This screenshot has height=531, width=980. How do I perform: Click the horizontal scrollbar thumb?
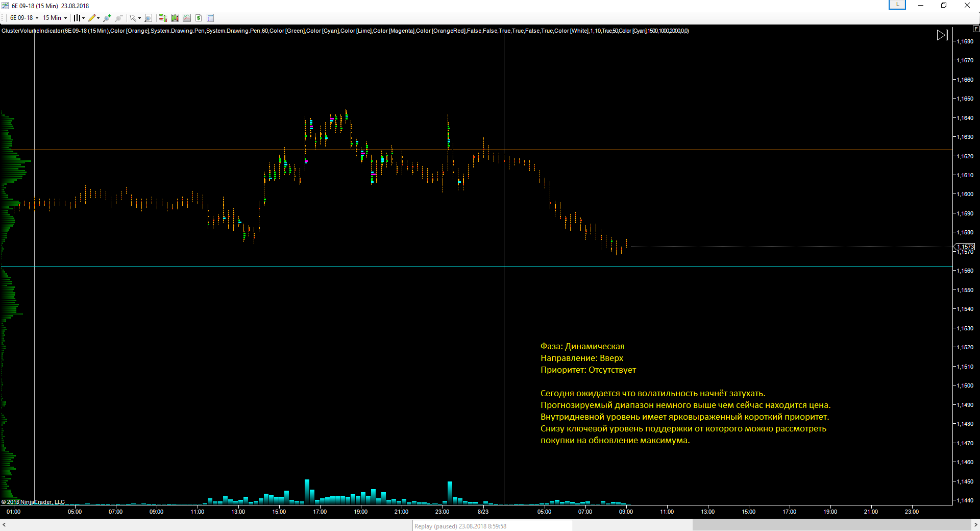[x=831, y=525]
